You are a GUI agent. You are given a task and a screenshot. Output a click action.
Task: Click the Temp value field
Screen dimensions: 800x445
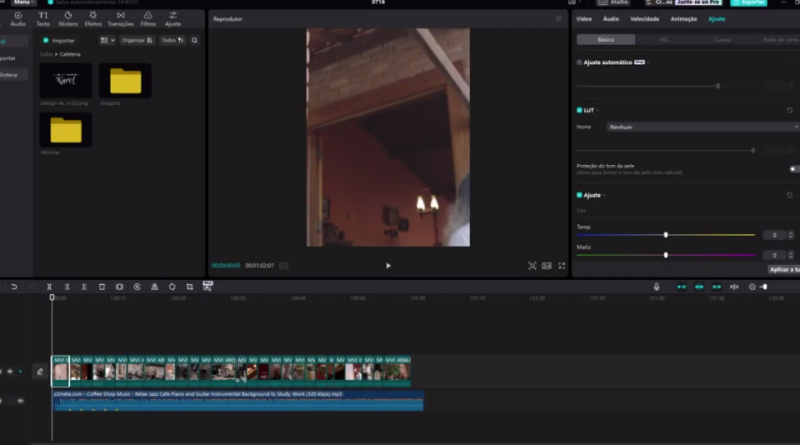pyautogui.click(x=774, y=235)
